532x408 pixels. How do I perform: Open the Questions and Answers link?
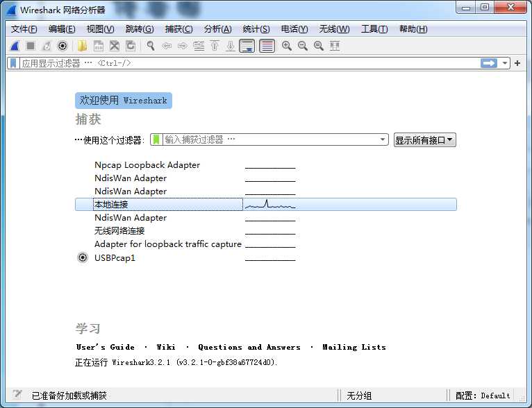(x=249, y=347)
